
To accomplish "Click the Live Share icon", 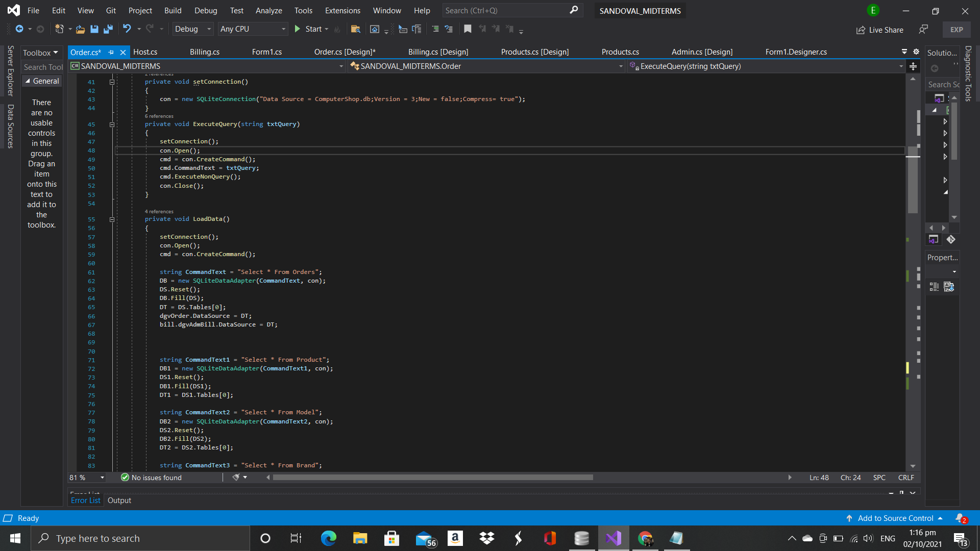I will coord(861,30).
